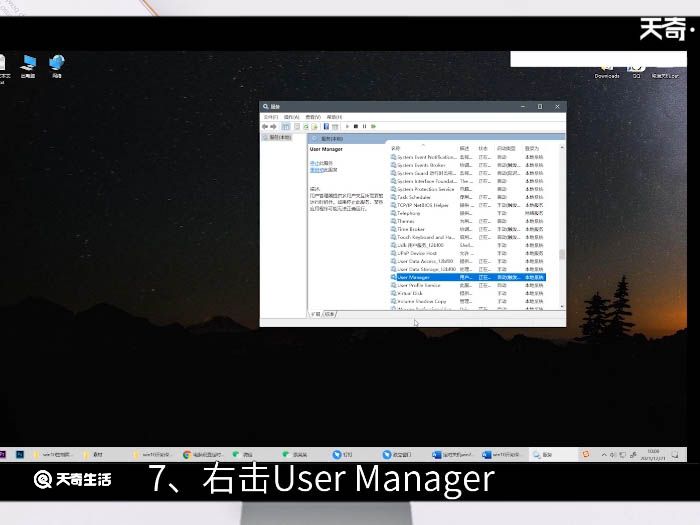Image resolution: width=700 pixels, height=525 pixels.
Task: Click the Chrome taskbar button
Action: click(x=204, y=454)
